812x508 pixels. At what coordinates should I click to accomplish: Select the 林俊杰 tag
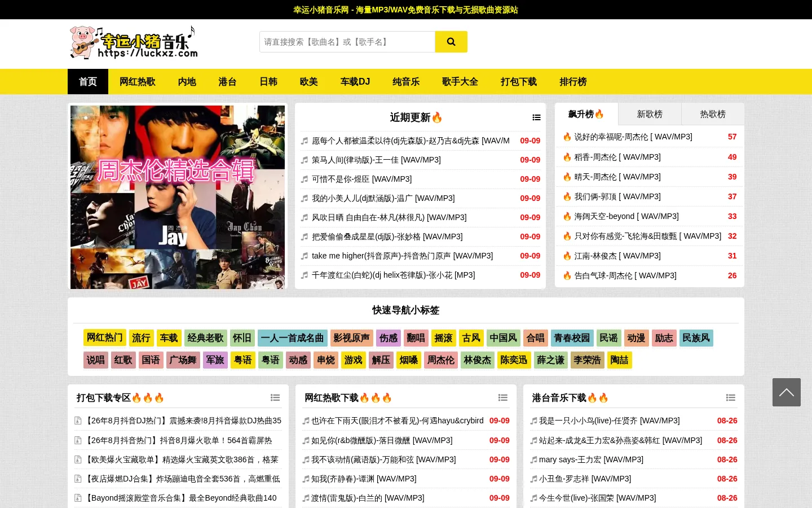tap(478, 360)
